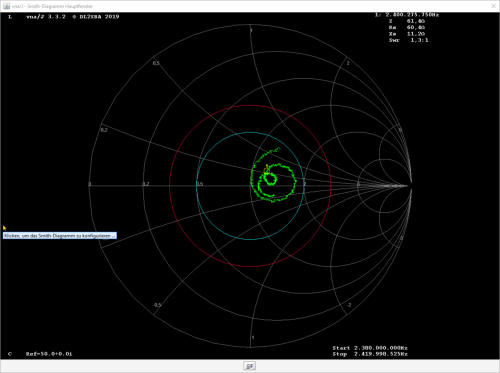
Task: Click the yellow marker on the trace
Action: click(267, 169)
